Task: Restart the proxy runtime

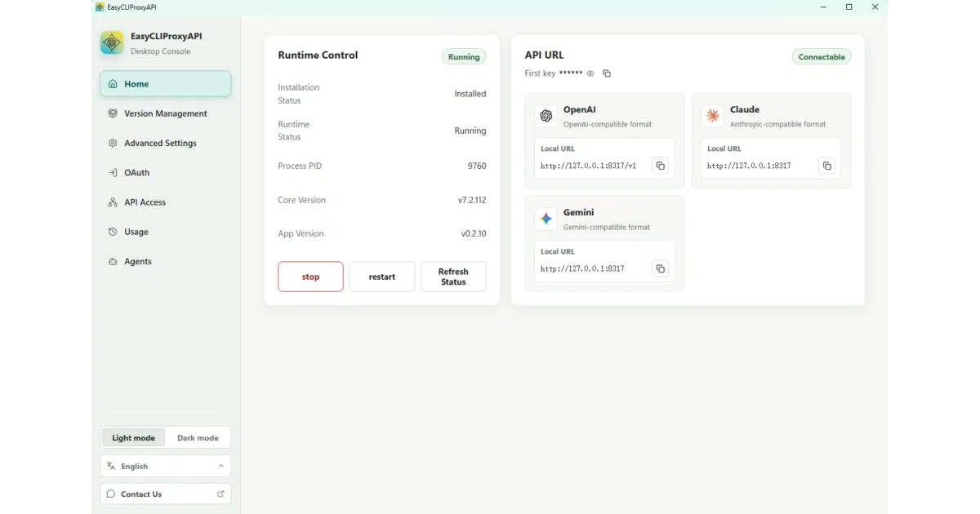Action: 382,277
